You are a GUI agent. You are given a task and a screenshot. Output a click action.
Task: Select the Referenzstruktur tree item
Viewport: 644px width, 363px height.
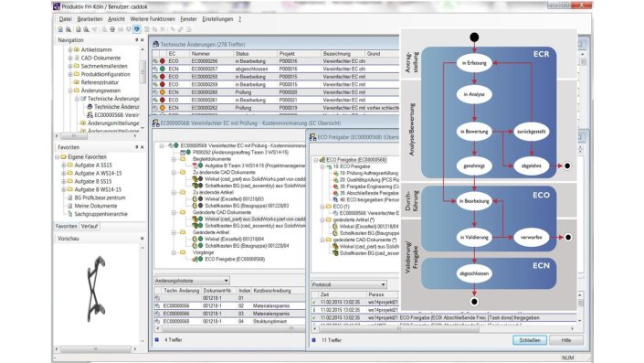click(100, 82)
